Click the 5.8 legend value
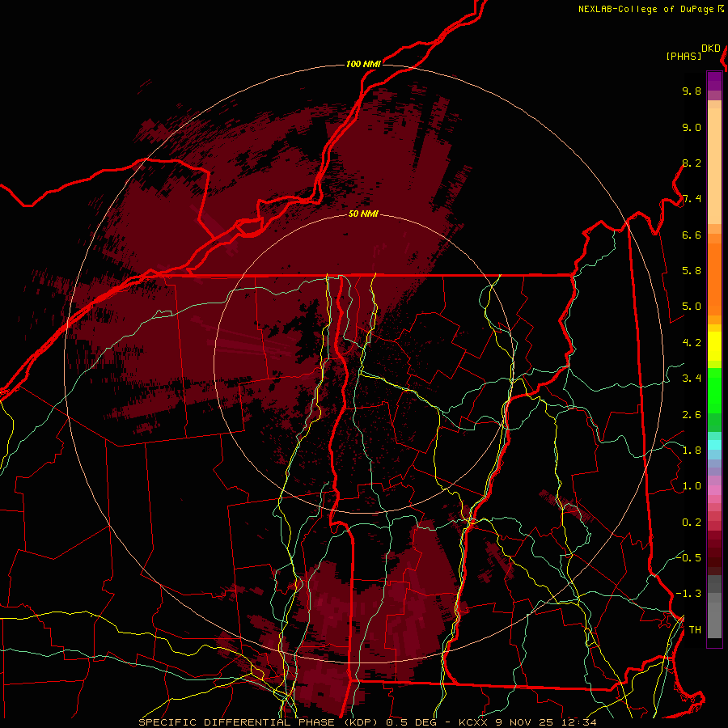 pyautogui.click(x=692, y=271)
